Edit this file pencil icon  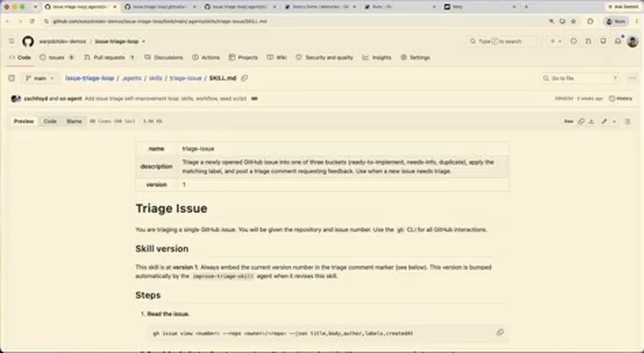coord(604,121)
